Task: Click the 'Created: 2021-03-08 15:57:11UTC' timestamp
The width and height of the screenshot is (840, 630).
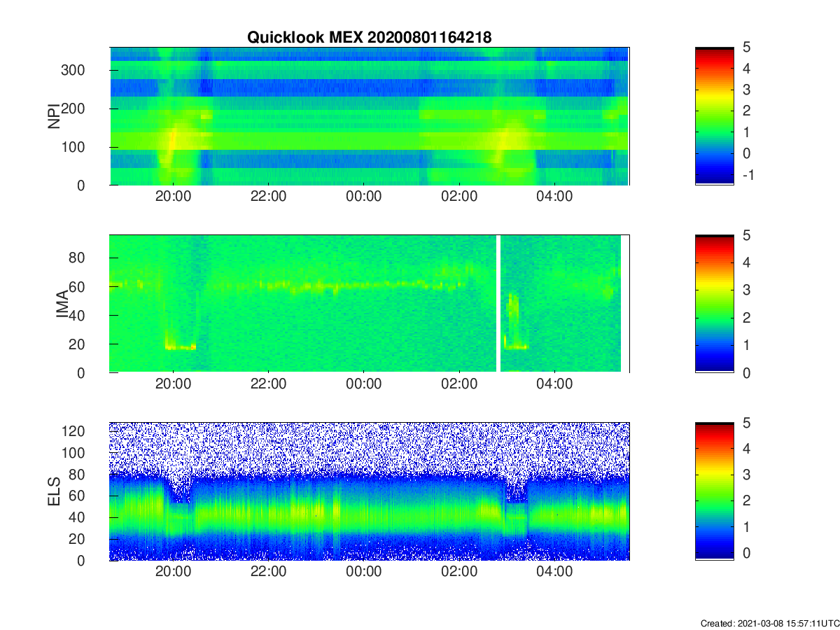Action: tap(769, 623)
